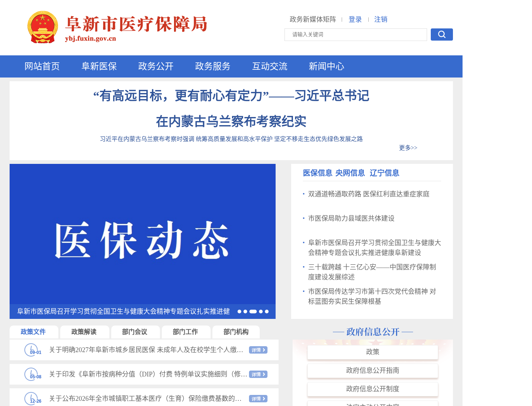Screen dimensions: 532x406
Task: Switch to the 医保信息 news tab
Action: (318, 173)
